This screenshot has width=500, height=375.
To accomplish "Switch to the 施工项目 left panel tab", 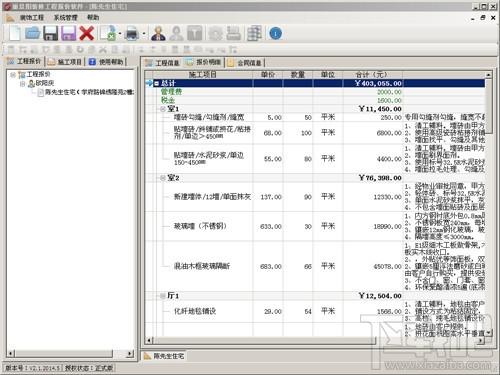I will pyautogui.click(x=65, y=62).
